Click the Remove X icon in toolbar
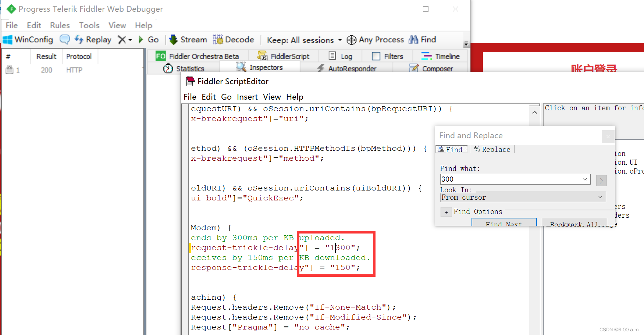644x335 pixels. pyautogui.click(x=122, y=40)
